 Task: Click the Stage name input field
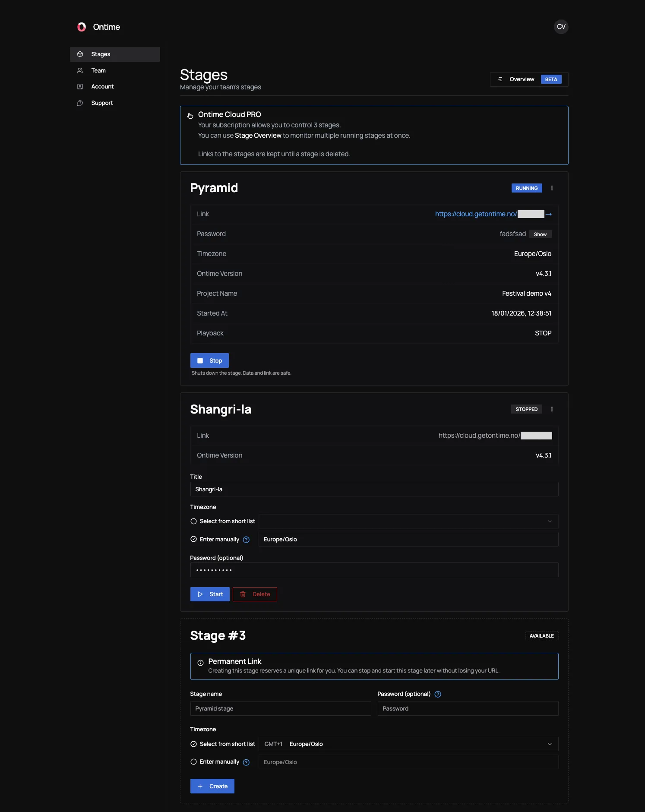280,708
